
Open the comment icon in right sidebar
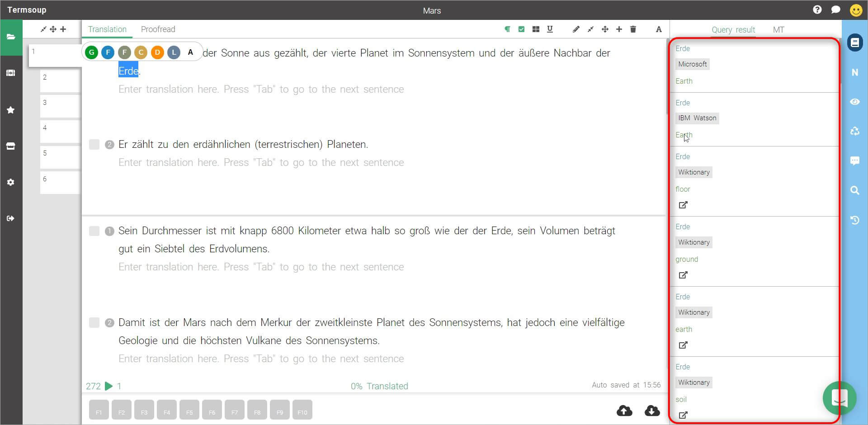coord(855,161)
